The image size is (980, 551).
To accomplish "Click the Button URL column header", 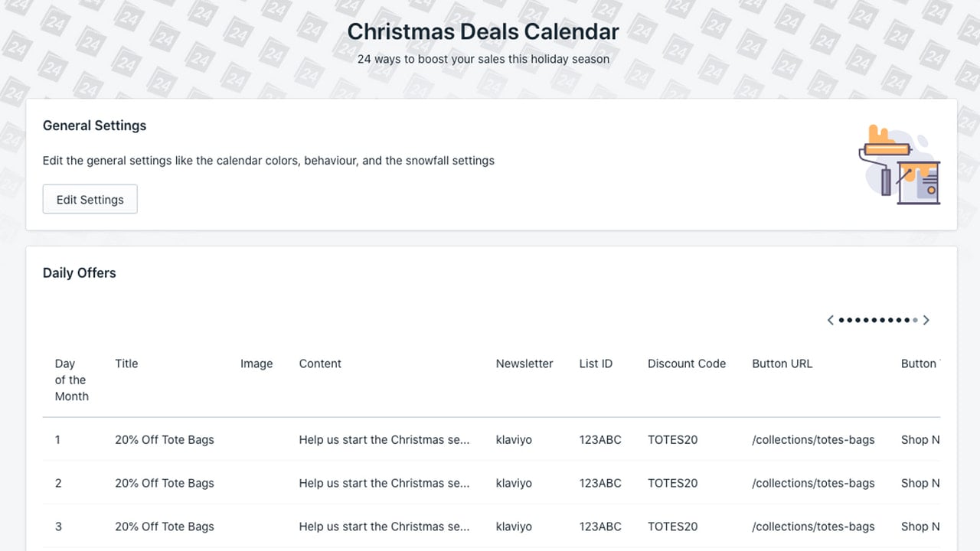I will 782,364.
